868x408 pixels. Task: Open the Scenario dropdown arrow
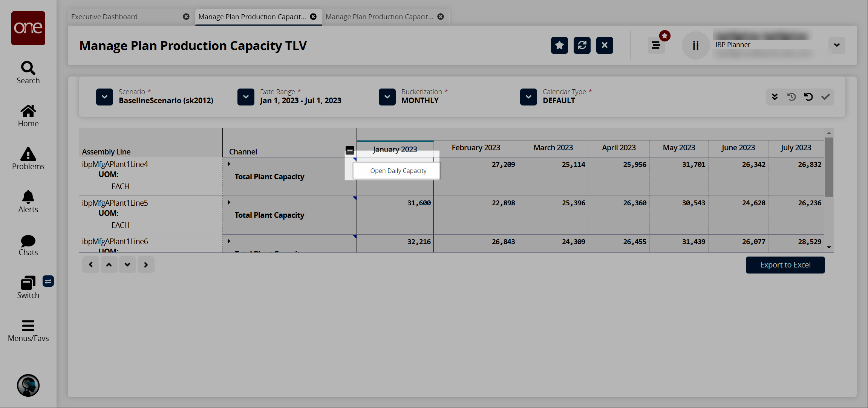pyautogui.click(x=104, y=97)
